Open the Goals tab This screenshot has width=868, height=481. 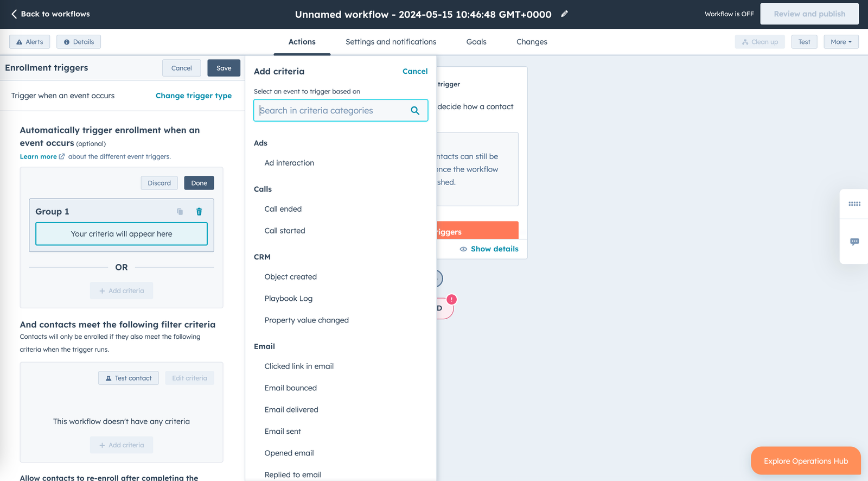tap(476, 42)
